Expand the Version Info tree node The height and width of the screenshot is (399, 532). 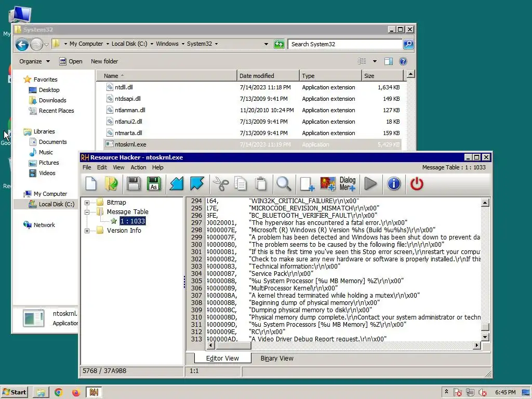87,231
